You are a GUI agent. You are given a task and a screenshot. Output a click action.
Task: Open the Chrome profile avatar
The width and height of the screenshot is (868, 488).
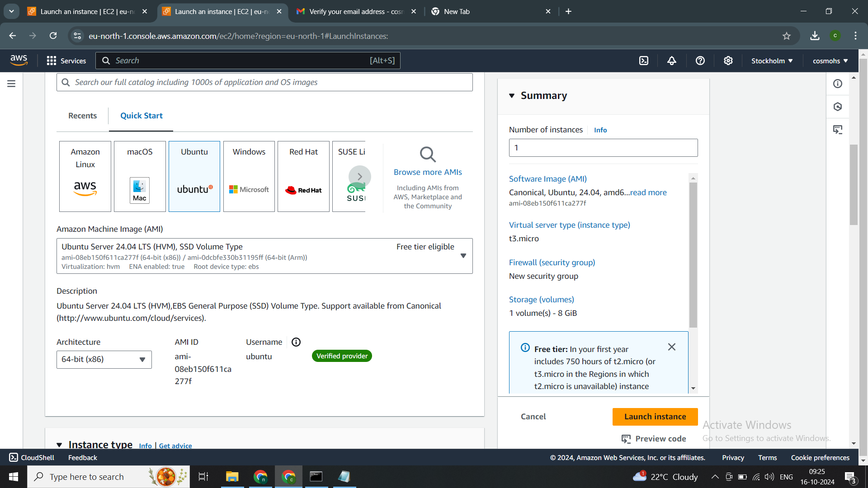(x=835, y=36)
